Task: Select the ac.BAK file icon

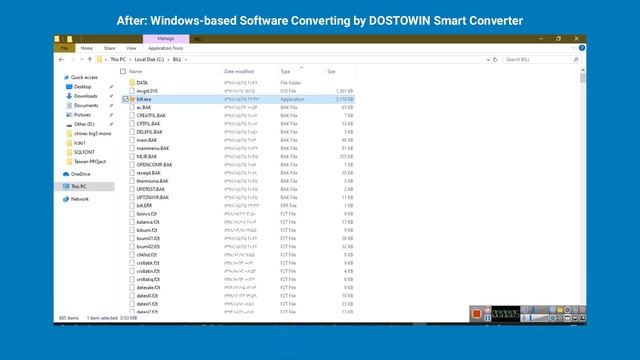Action: tap(132, 107)
